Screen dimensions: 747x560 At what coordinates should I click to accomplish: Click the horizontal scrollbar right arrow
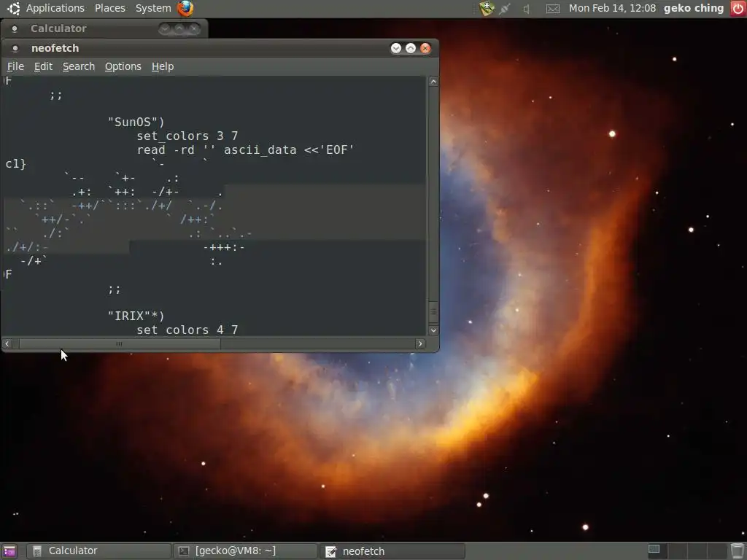click(x=419, y=344)
